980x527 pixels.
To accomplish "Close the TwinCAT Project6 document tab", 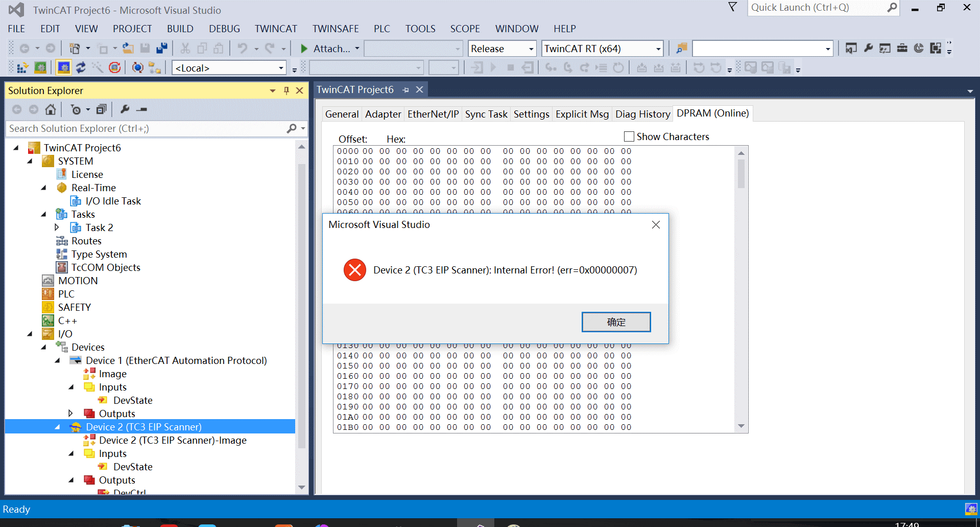I will [x=419, y=89].
